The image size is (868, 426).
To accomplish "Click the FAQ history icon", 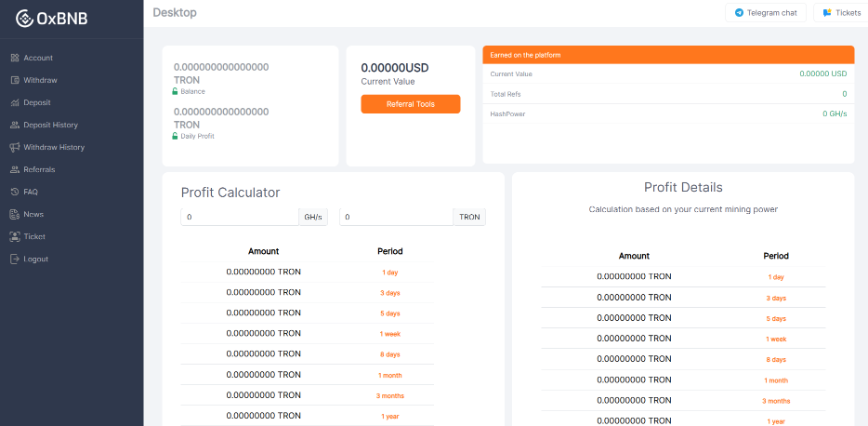I will [15, 192].
